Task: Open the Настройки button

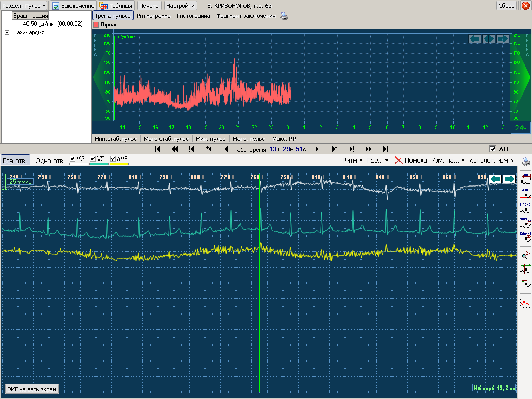Action: click(x=180, y=6)
